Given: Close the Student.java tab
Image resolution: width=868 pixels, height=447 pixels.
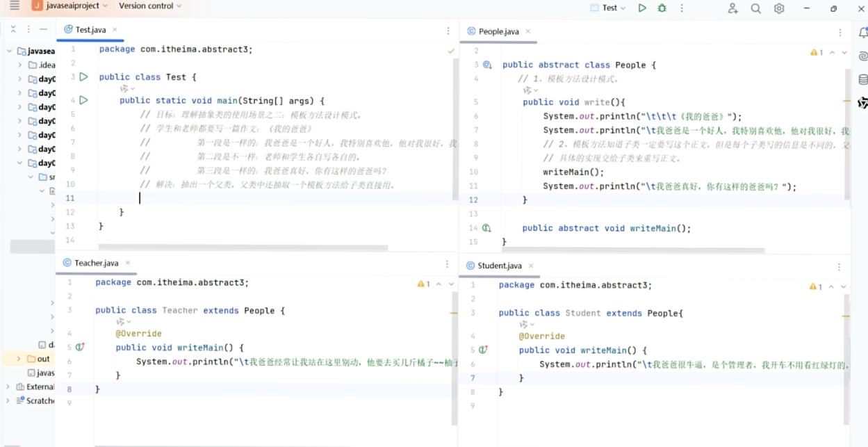Looking at the screenshot, I should [x=531, y=266].
